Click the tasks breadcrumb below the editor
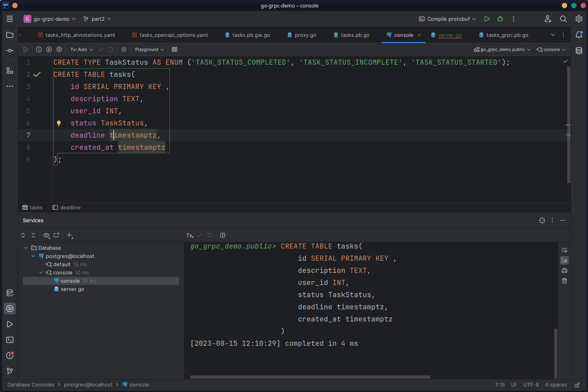This screenshot has width=588, height=392. [x=36, y=207]
